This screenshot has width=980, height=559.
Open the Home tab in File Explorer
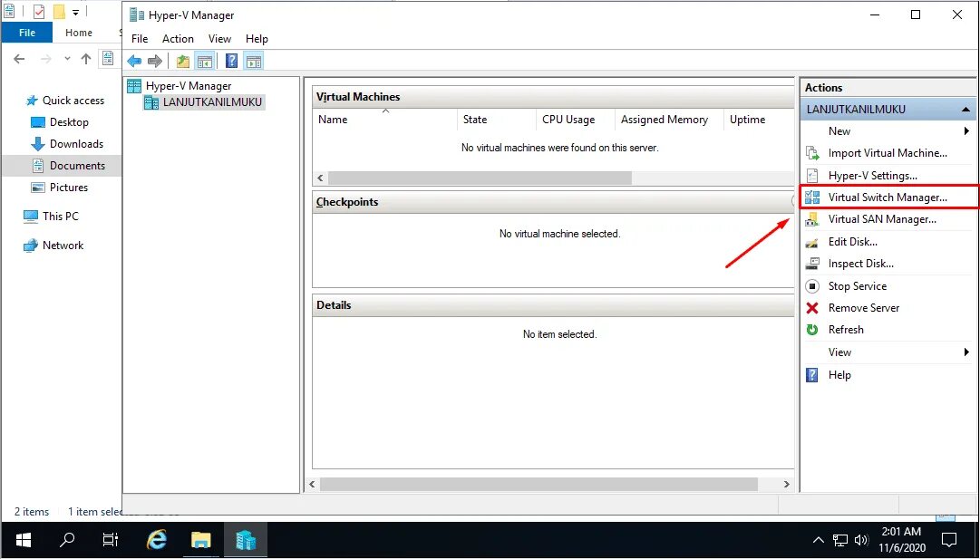tap(79, 33)
